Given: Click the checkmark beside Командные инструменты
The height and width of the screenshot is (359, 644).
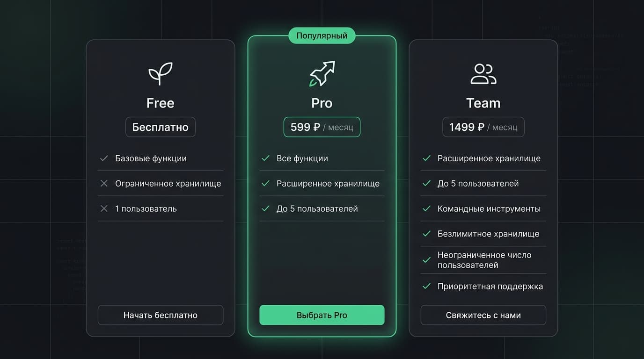Looking at the screenshot, I should [x=426, y=209].
